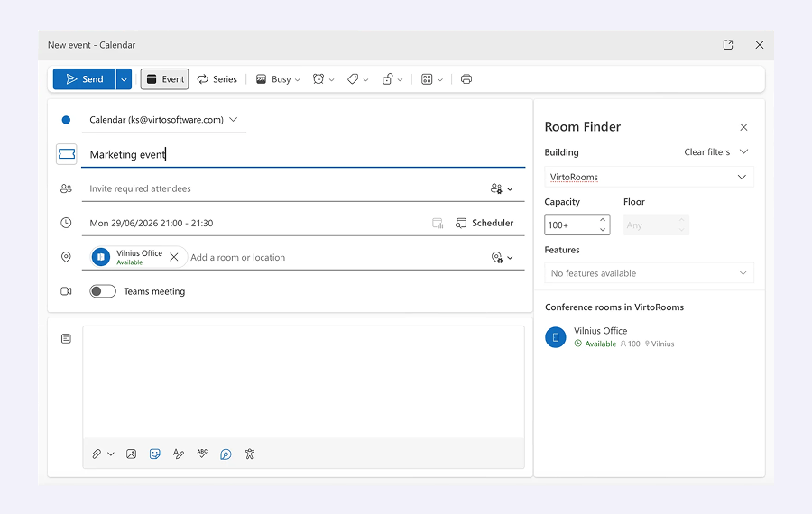Edit the Marketing event title field

pos(303,154)
